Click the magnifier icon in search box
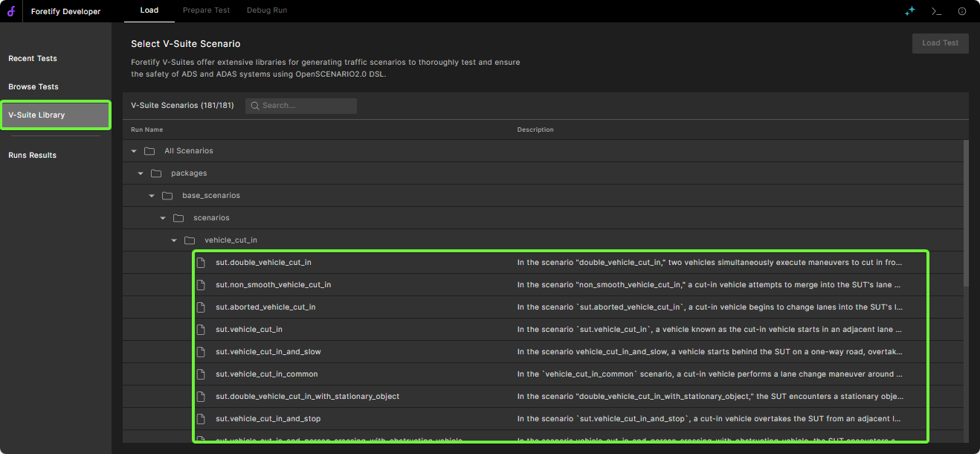 [255, 106]
